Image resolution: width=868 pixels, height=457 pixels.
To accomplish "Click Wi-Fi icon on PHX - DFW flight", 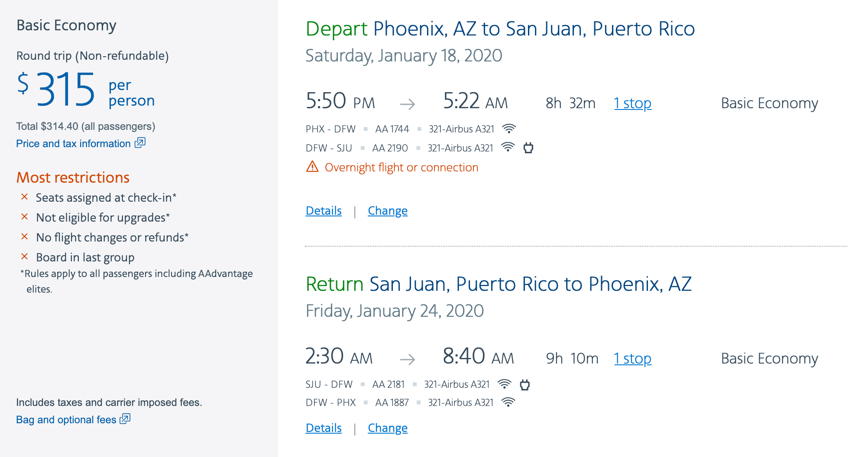I will pos(509,129).
